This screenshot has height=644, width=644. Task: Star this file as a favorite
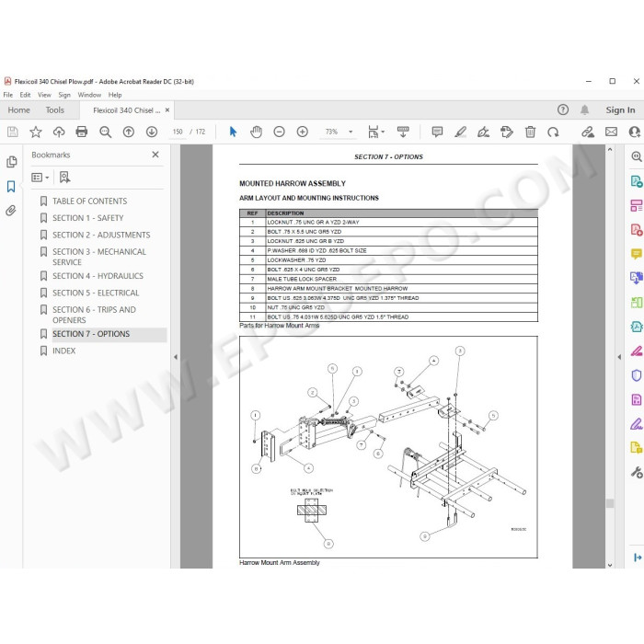click(x=36, y=132)
